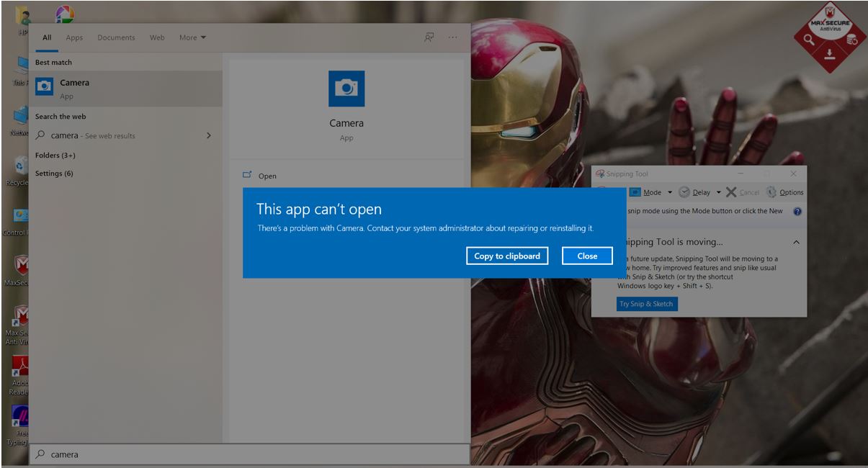This screenshot has width=868, height=468.
Task: Click the Snipping Tool help icon
Action: click(797, 212)
